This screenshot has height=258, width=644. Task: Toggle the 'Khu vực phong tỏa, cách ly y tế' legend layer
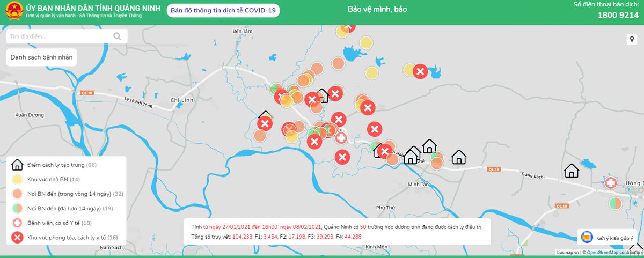tap(72, 237)
